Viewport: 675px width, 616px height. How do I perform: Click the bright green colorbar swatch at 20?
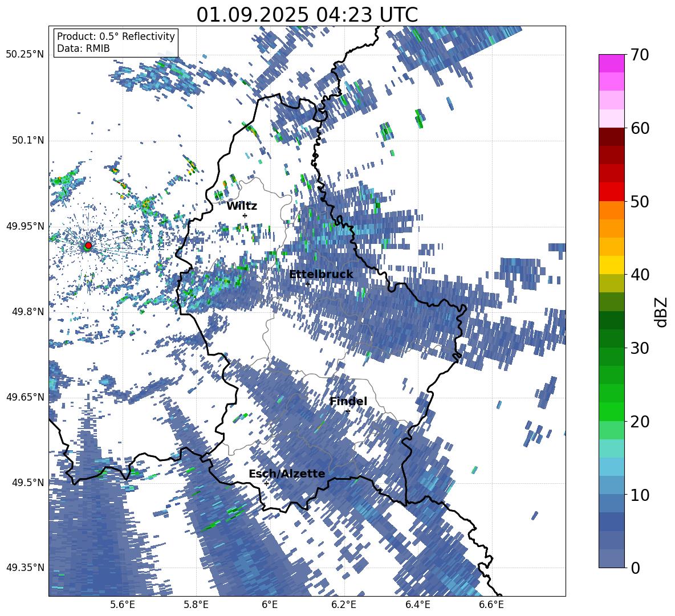click(x=611, y=411)
